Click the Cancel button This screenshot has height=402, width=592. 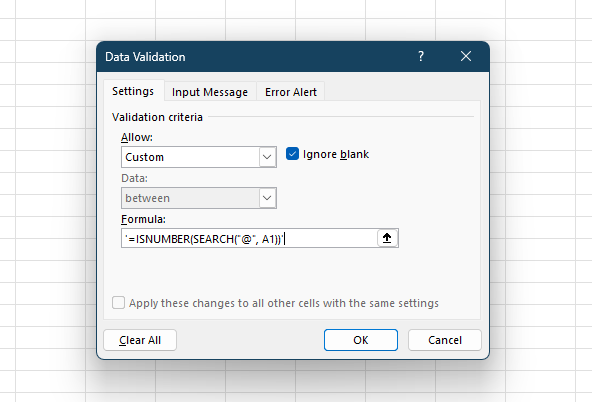[445, 340]
